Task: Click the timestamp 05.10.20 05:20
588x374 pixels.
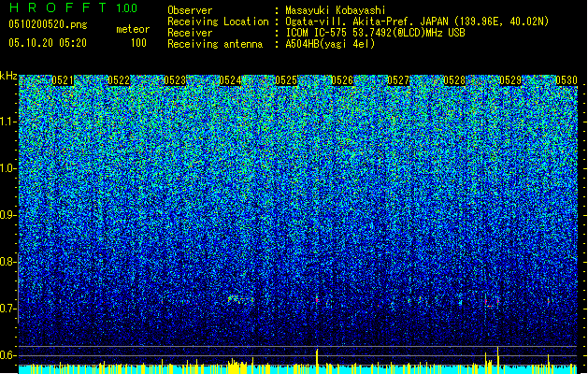Action: coord(48,43)
